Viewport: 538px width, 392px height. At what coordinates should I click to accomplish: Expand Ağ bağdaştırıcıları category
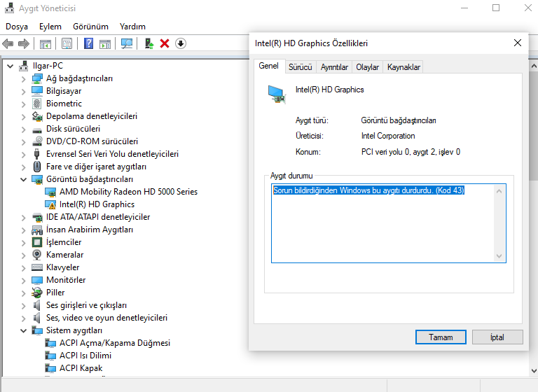[x=23, y=79]
